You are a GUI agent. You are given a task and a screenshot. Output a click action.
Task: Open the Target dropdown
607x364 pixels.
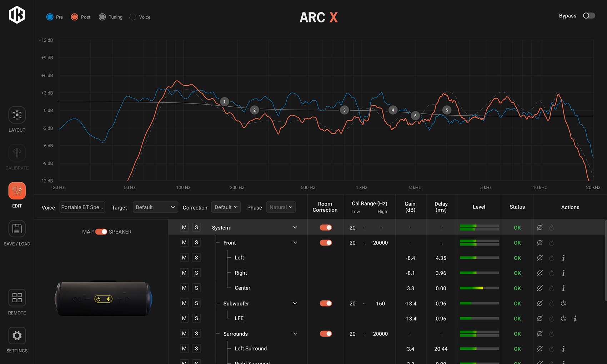(x=155, y=207)
